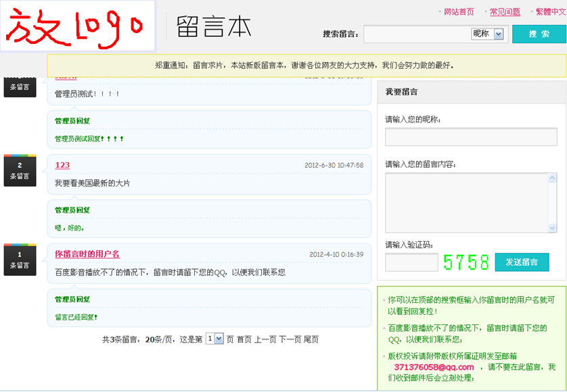The width and height of the screenshot is (567, 392).
Task: Go to the next page via 下一页
Action: [290, 338]
